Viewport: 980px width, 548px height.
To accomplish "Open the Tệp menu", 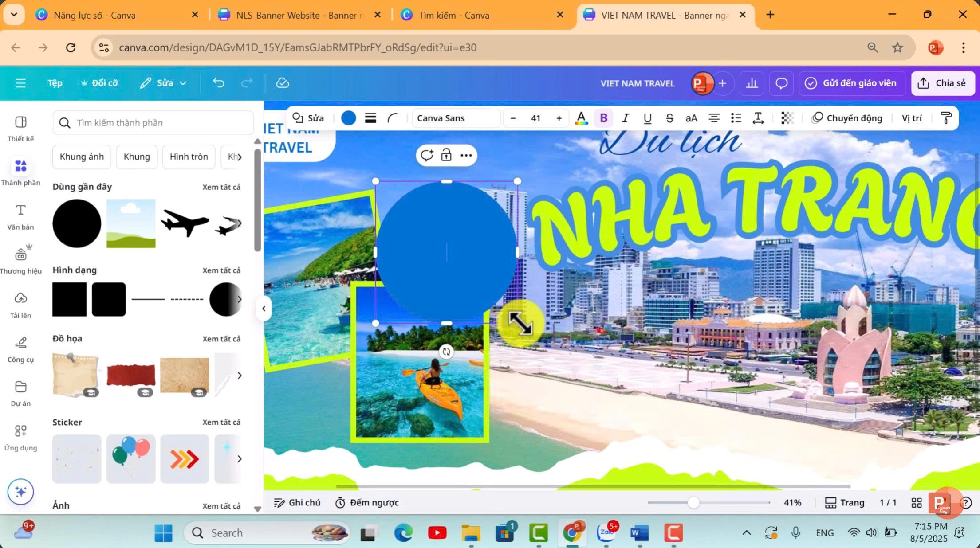I will click(x=55, y=83).
